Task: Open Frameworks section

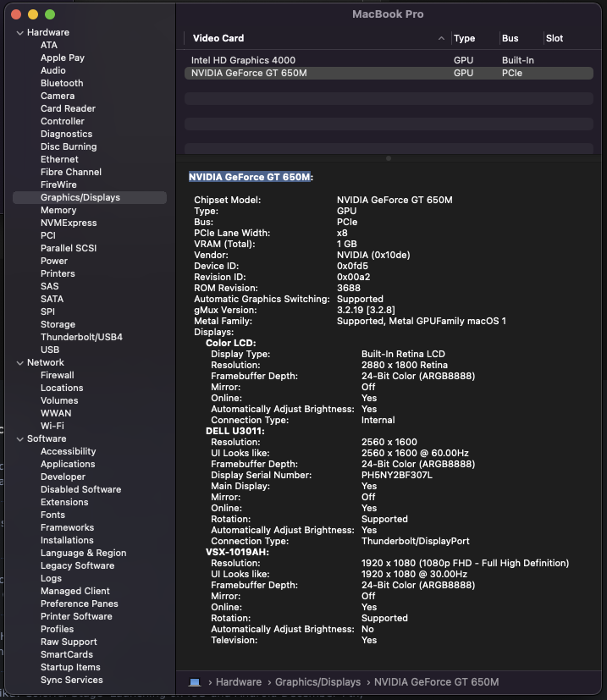Action: tap(68, 527)
